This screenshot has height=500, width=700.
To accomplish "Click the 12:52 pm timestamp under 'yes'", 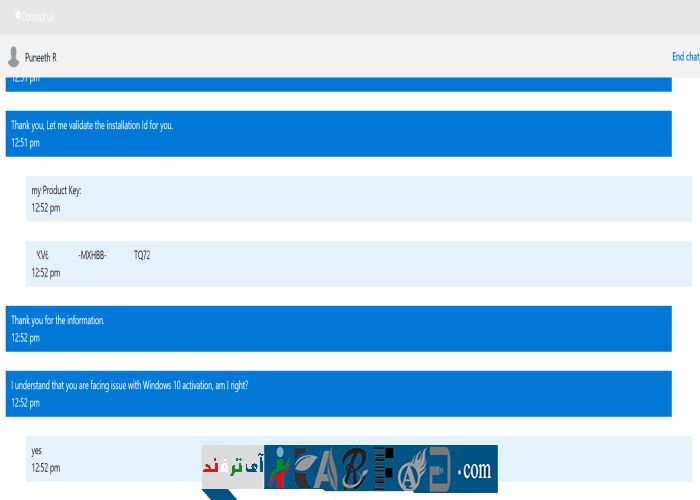I will click(x=46, y=467).
